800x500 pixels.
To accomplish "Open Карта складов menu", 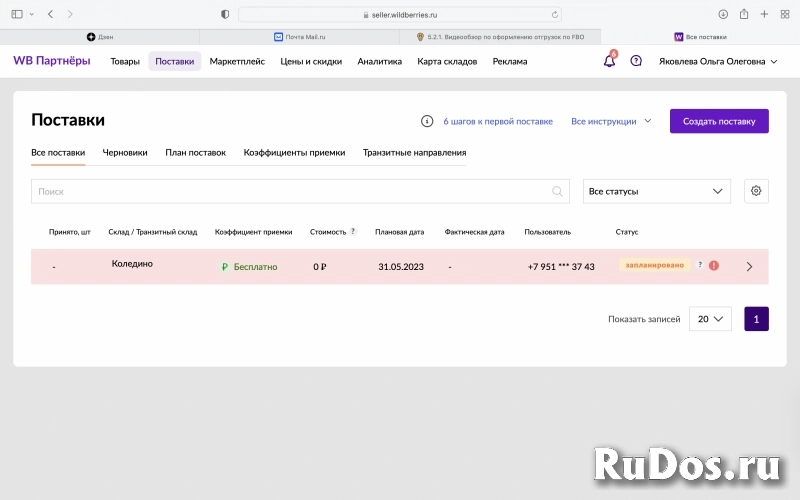I will coord(447,61).
